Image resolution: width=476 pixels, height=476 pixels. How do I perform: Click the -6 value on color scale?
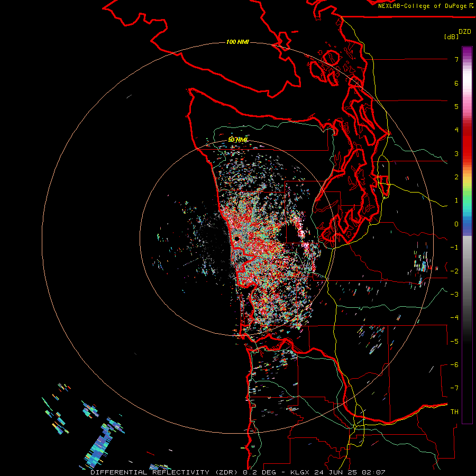(x=454, y=365)
